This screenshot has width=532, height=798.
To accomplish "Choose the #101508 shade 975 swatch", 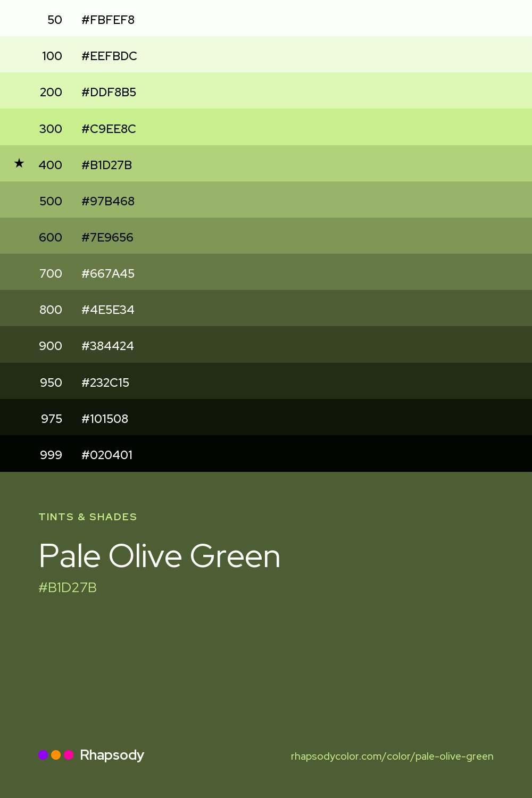I will (x=266, y=417).
